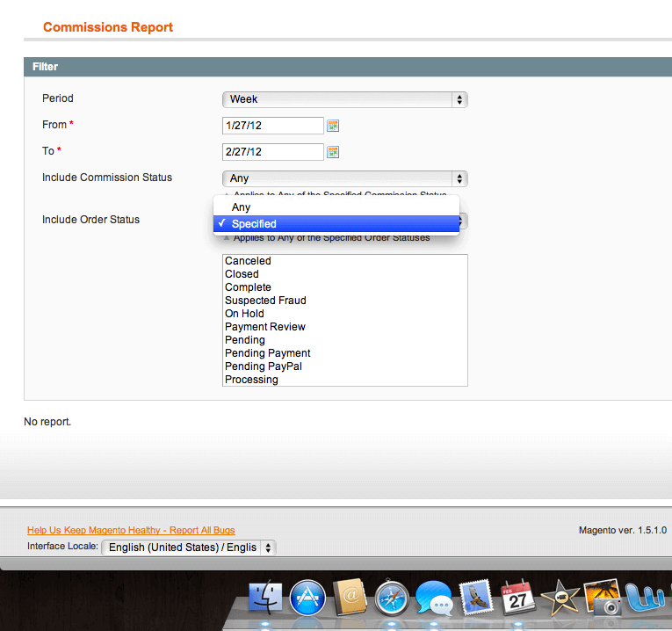Open the To date calendar picker

[333, 152]
